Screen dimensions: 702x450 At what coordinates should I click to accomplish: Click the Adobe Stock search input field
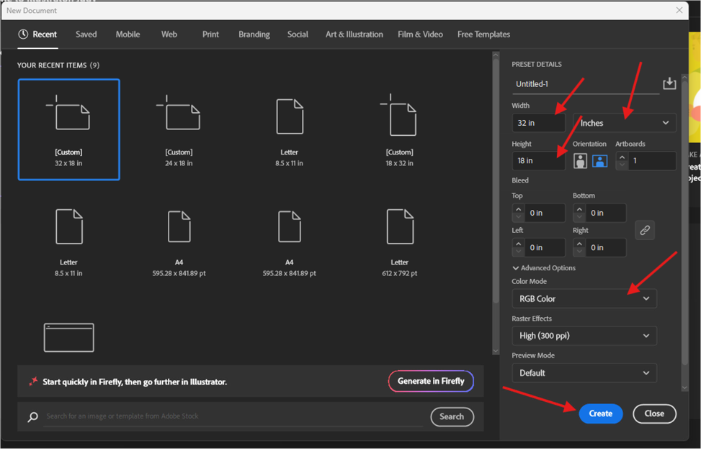click(233, 416)
